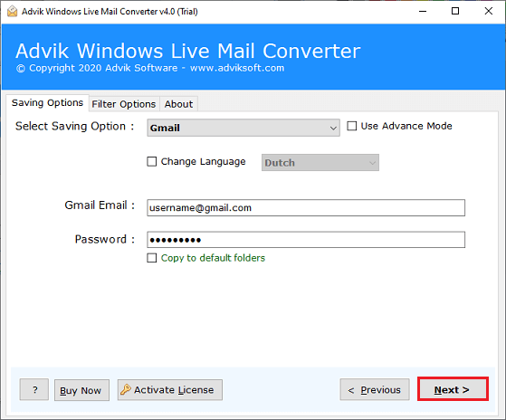Switch to the Saving Options tab
The height and width of the screenshot is (420, 506).
(47, 103)
